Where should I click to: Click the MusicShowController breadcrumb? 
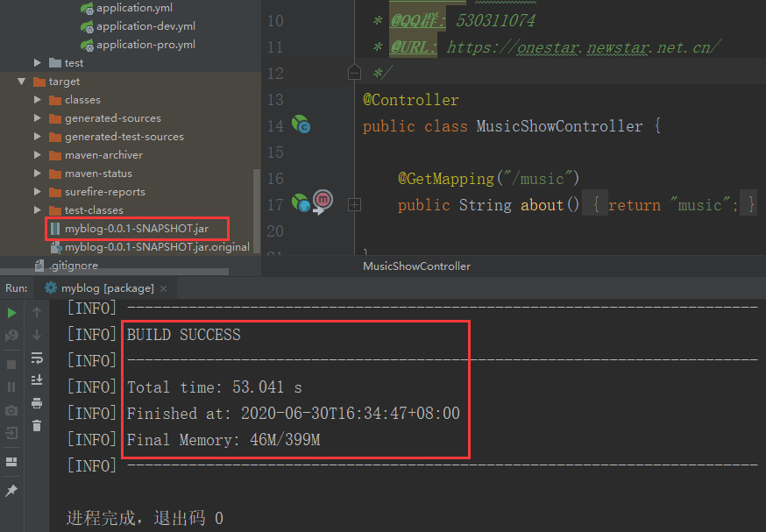(416, 266)
